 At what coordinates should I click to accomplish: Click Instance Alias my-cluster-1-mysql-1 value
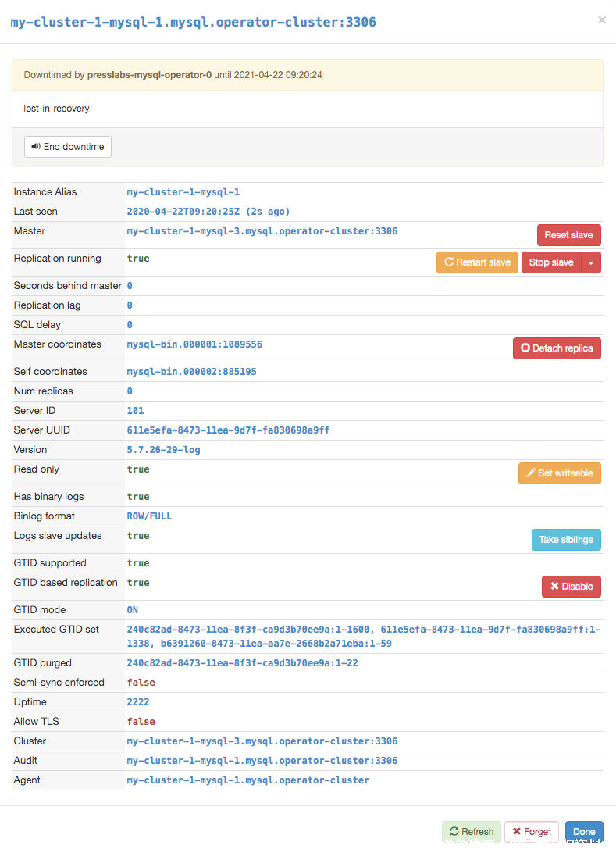pyautogui.click(x=183, y=192)
